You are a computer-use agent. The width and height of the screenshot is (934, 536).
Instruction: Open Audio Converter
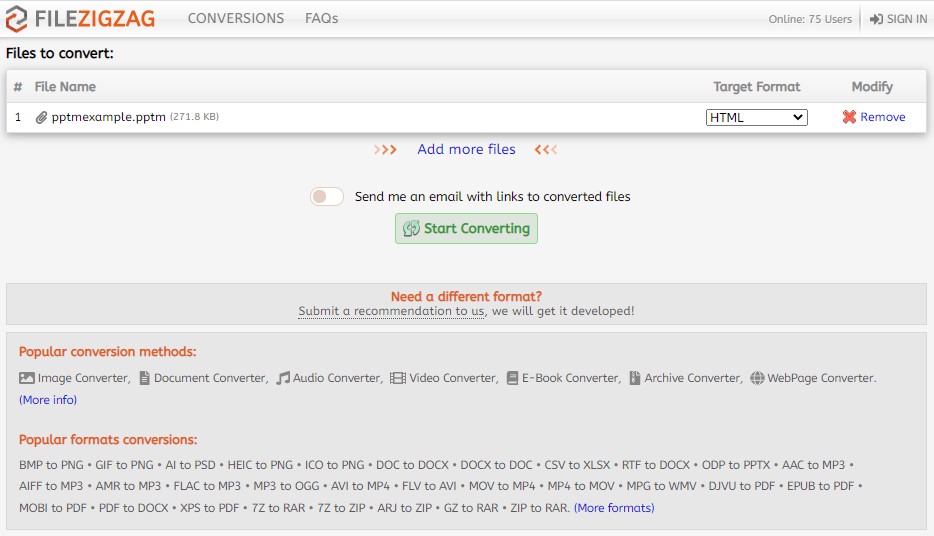(337, 378)
